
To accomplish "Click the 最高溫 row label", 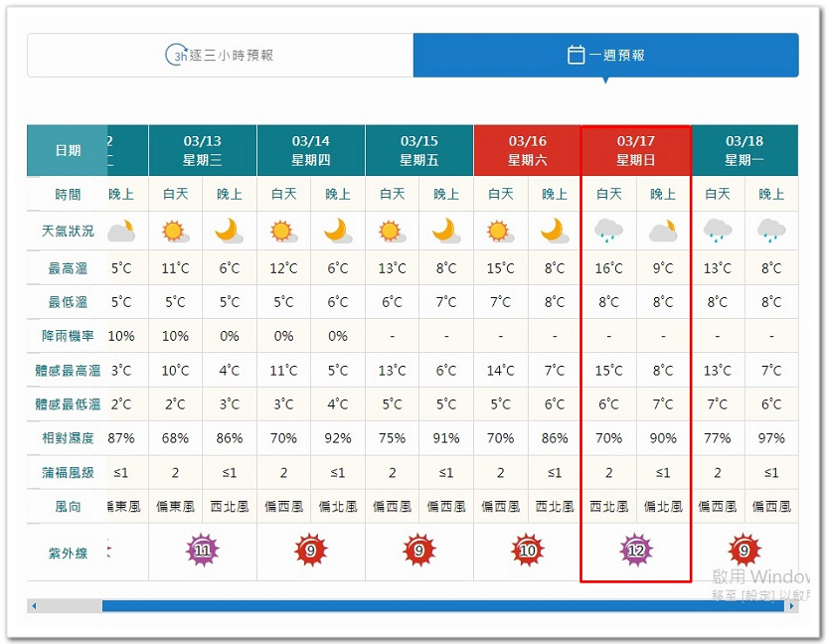I will pos(68,268).
